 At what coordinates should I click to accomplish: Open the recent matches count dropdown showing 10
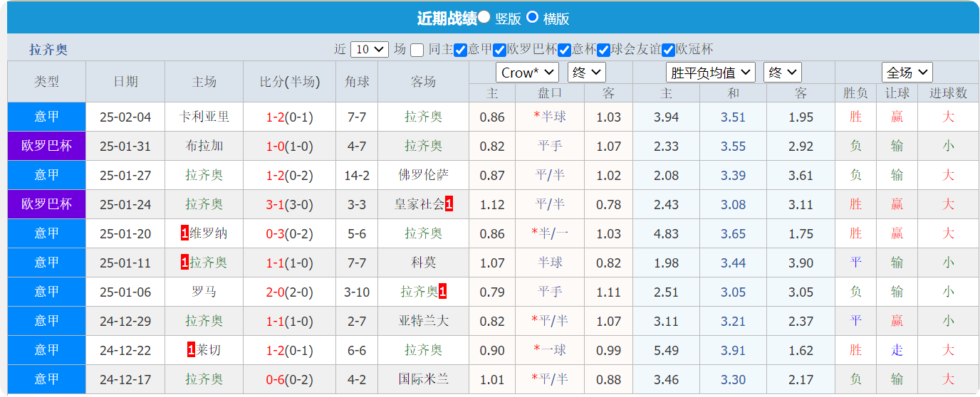(x=370, y=50)
